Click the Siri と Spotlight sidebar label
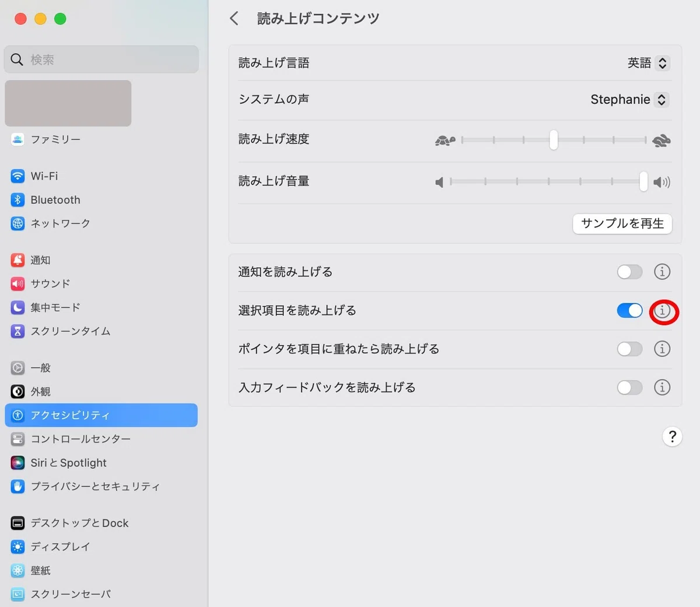This screenshot has height=607, width=700. point(69,463)
